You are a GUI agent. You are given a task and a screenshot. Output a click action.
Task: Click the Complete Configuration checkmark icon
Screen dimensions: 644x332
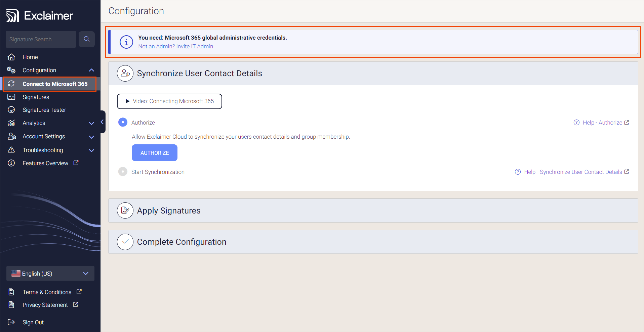(125, 242)
